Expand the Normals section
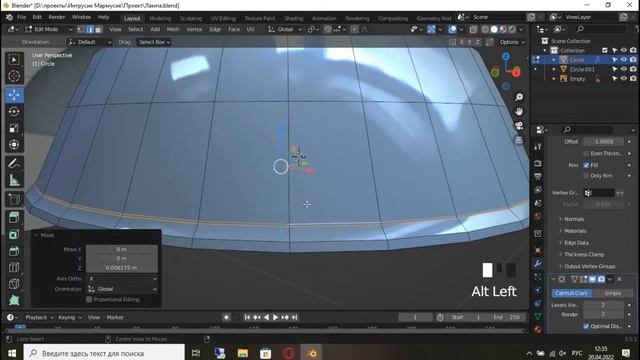 574,219
